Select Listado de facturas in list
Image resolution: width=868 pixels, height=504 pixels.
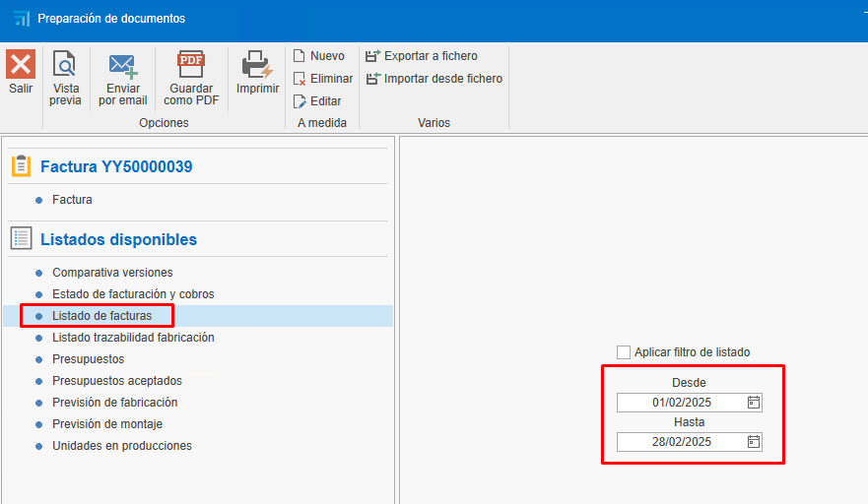(101, 316)
